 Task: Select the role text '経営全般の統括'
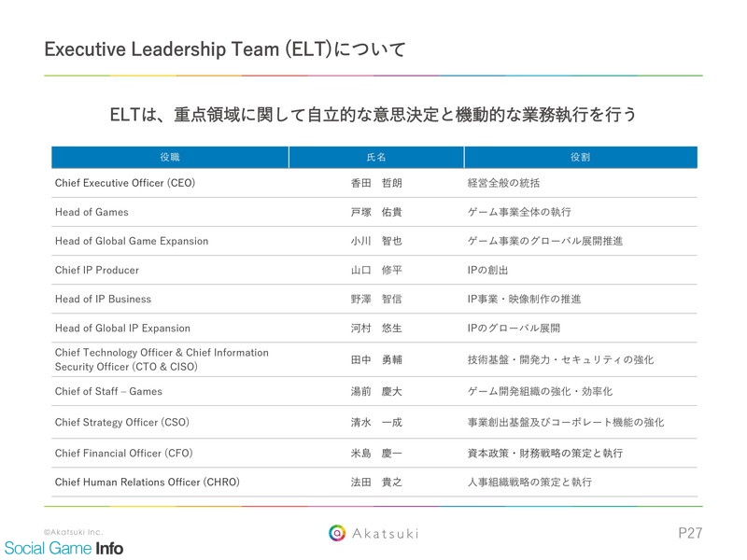(503, 183)
